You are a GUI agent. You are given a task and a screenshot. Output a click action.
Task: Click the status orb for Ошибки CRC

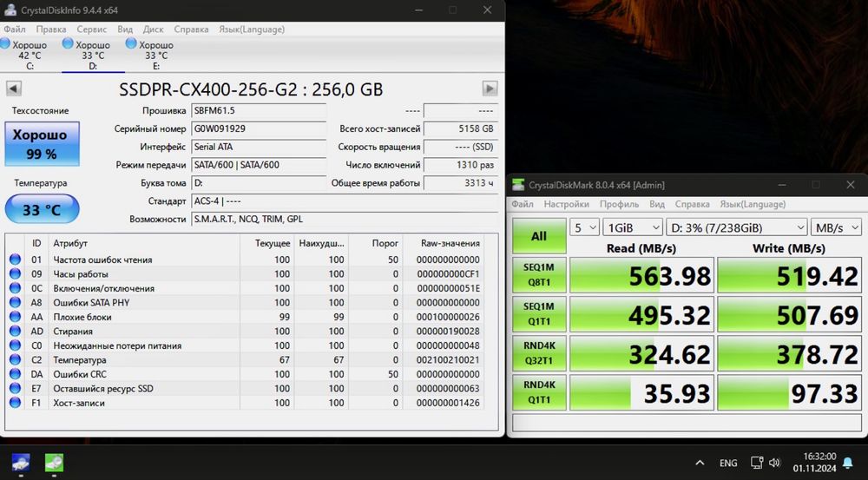tap(15, 374)
